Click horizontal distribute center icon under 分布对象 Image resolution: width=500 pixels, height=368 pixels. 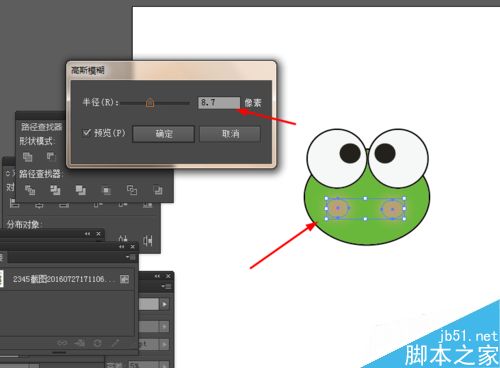tap(123, 239)
